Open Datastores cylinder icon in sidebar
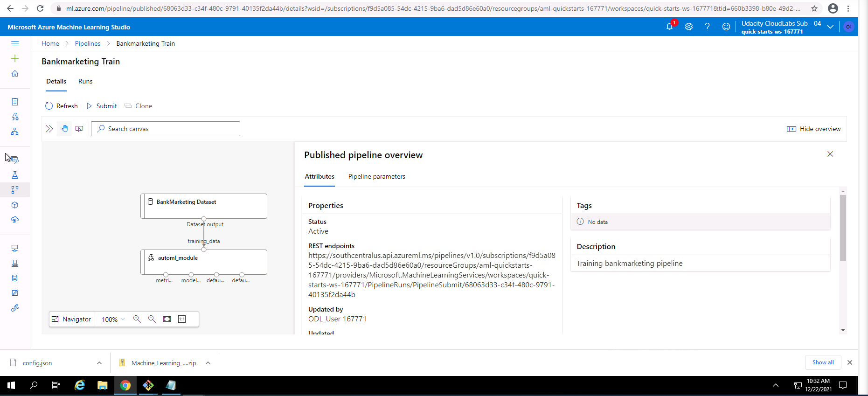The image size is (868, 396). point(15,278)
